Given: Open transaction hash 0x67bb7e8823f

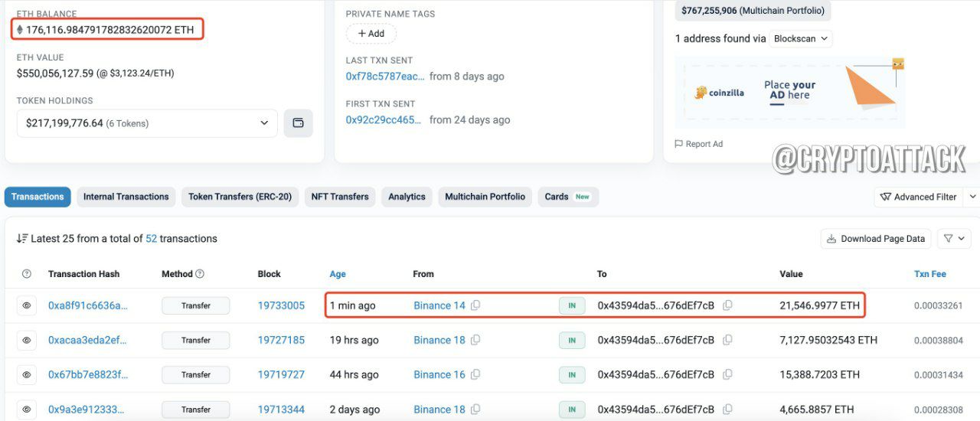Looking at the screenshot, I should click(x=88, y=374).
